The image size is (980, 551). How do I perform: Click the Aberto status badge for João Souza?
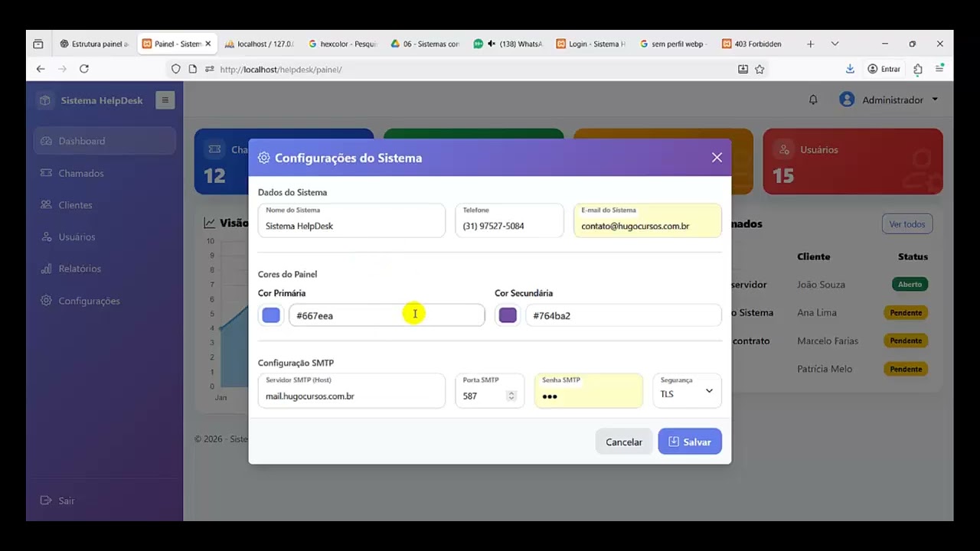coord(910,284)
